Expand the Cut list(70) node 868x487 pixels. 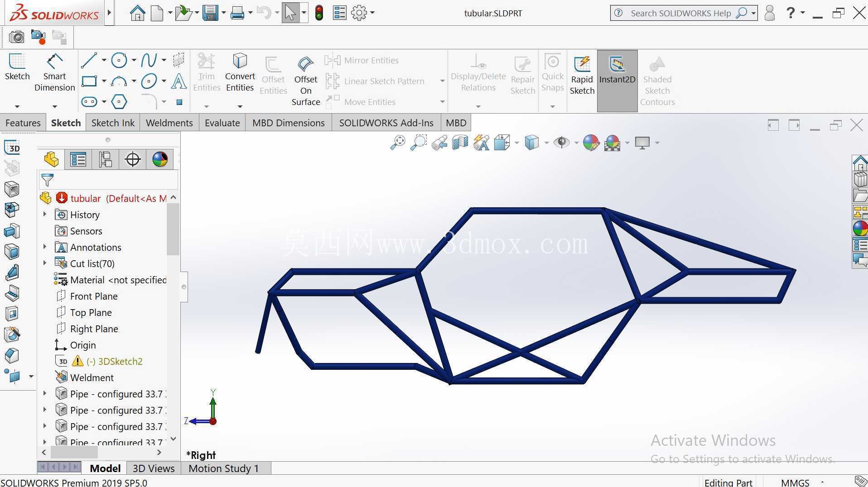point(44,263)
